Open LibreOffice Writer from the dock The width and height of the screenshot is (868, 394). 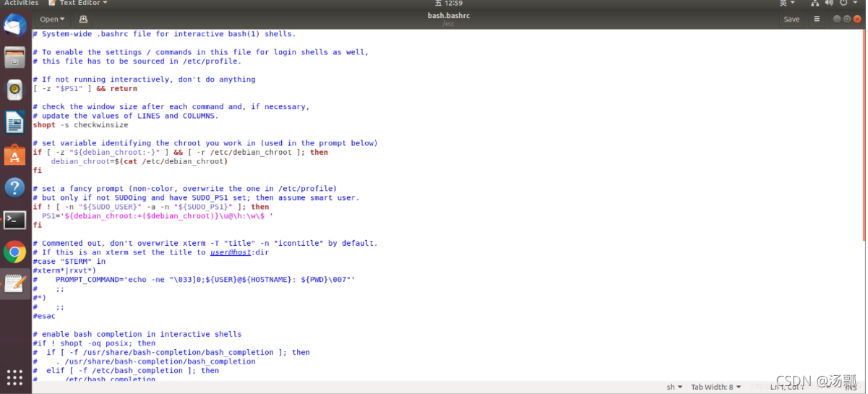coord(14,122)
